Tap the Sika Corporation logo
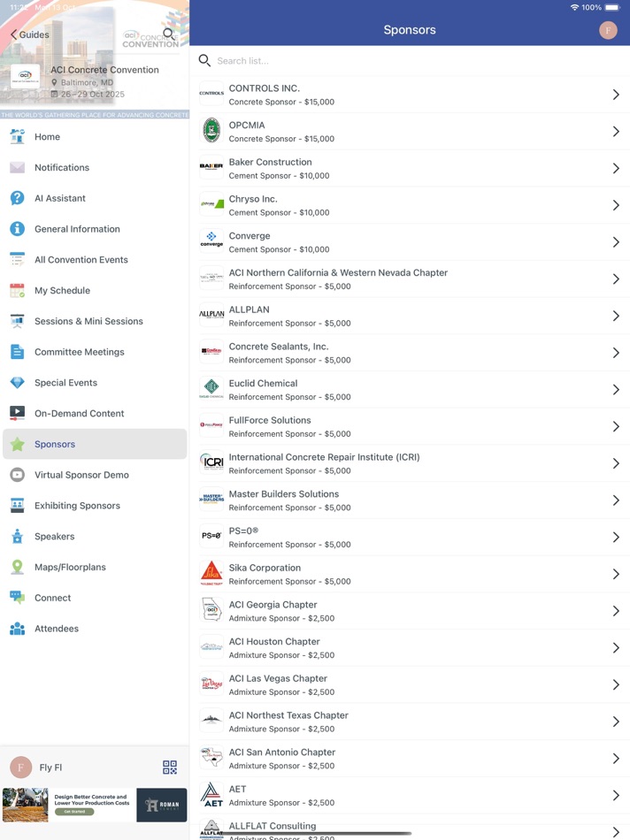This screenshot has height=840, width=630. coord(211,573)
